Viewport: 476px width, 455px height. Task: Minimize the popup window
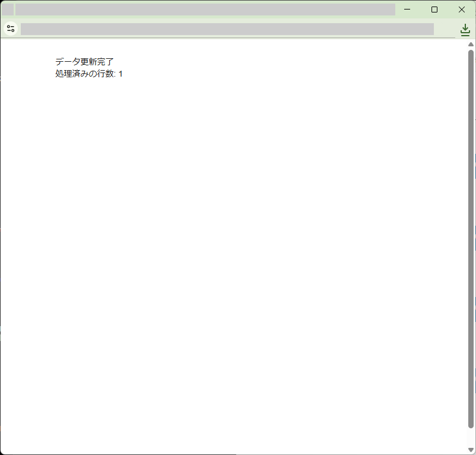coord(407,10)
